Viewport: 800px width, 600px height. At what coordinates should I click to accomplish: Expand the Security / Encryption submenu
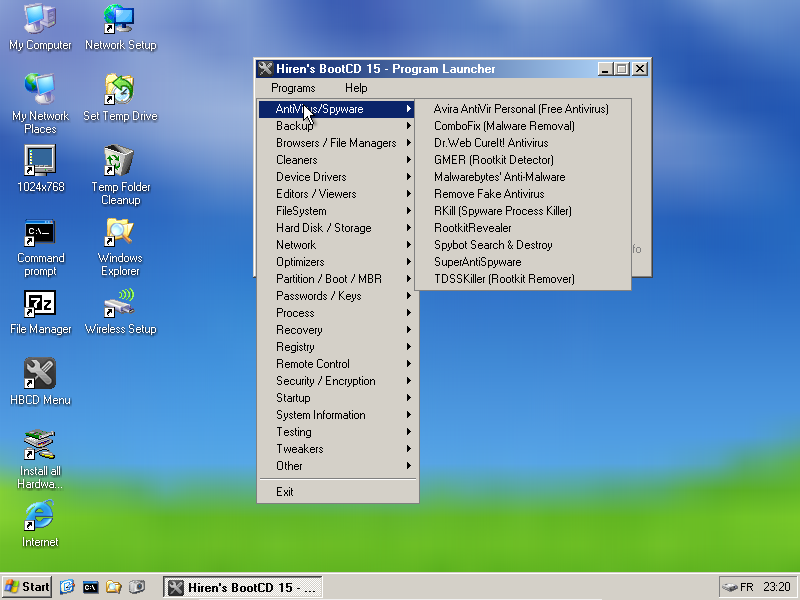tap(337, 381)
